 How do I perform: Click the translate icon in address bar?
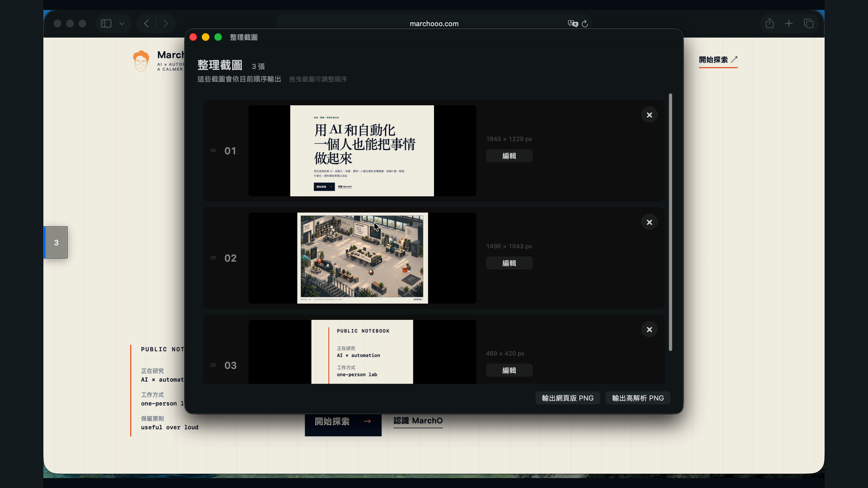(x=573, y=23)
